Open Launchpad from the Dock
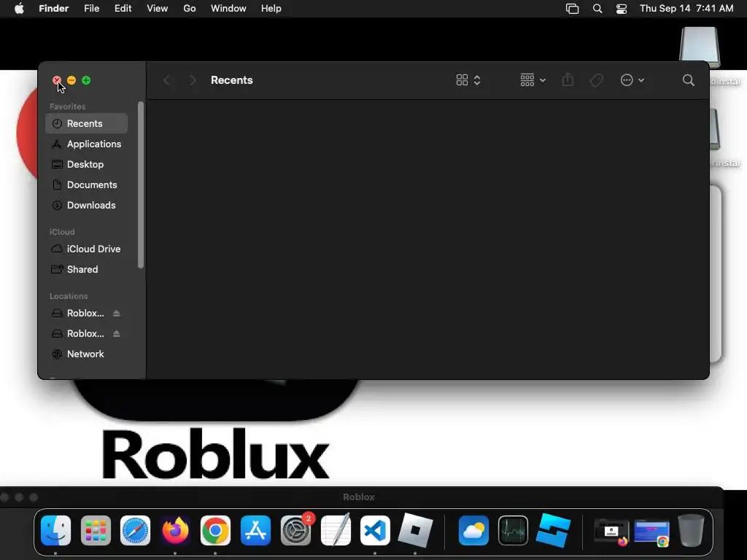This screenshot has width=747, height=560. point(96,531)
